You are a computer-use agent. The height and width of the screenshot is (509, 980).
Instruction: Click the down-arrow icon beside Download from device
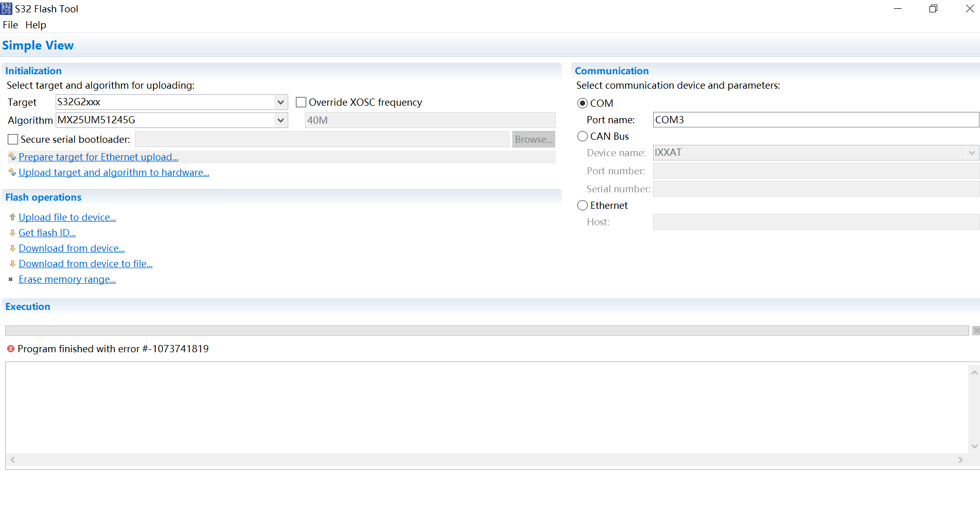tap(12, 248)
